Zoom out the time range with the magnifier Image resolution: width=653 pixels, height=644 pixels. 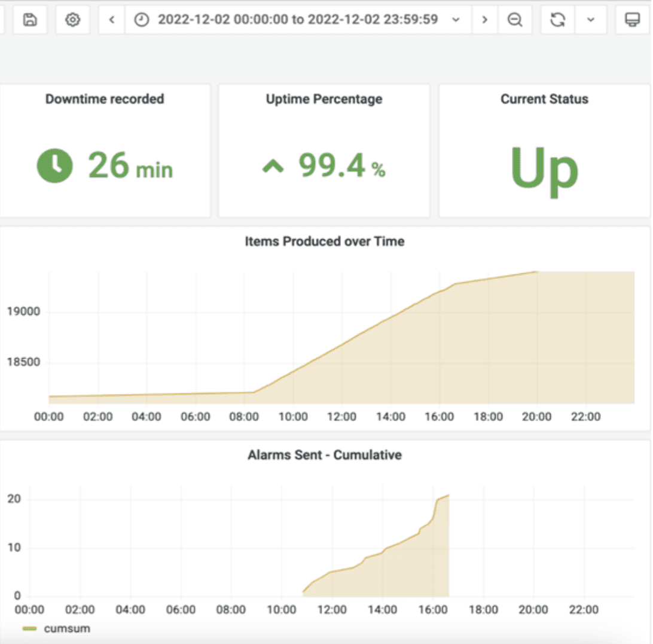click(x=515, y=20)
